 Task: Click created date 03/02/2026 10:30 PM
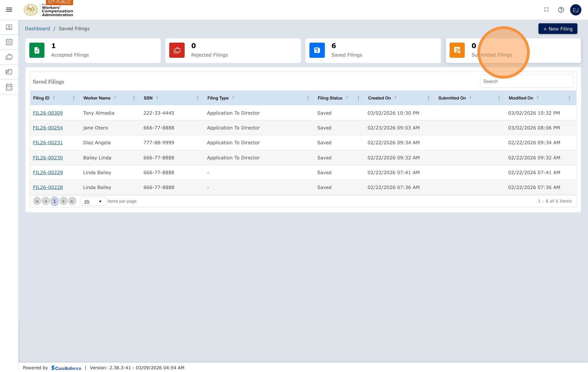click(x=393, y=113)
